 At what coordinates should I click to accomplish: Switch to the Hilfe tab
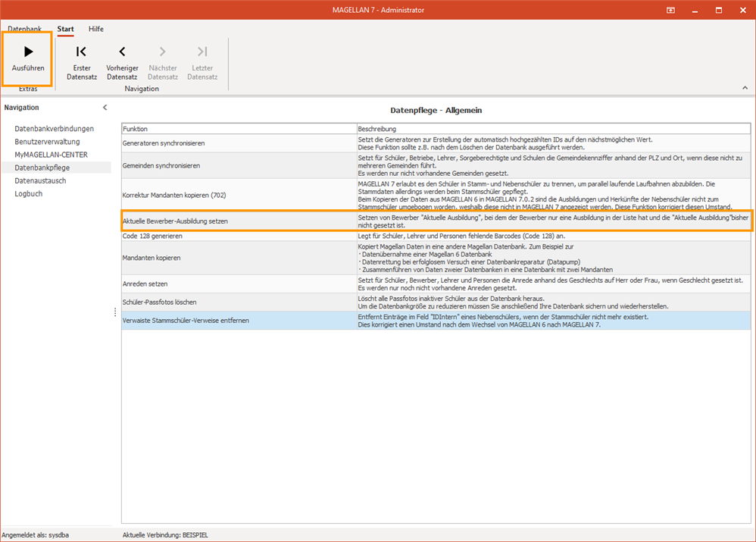tap(96, 29)
